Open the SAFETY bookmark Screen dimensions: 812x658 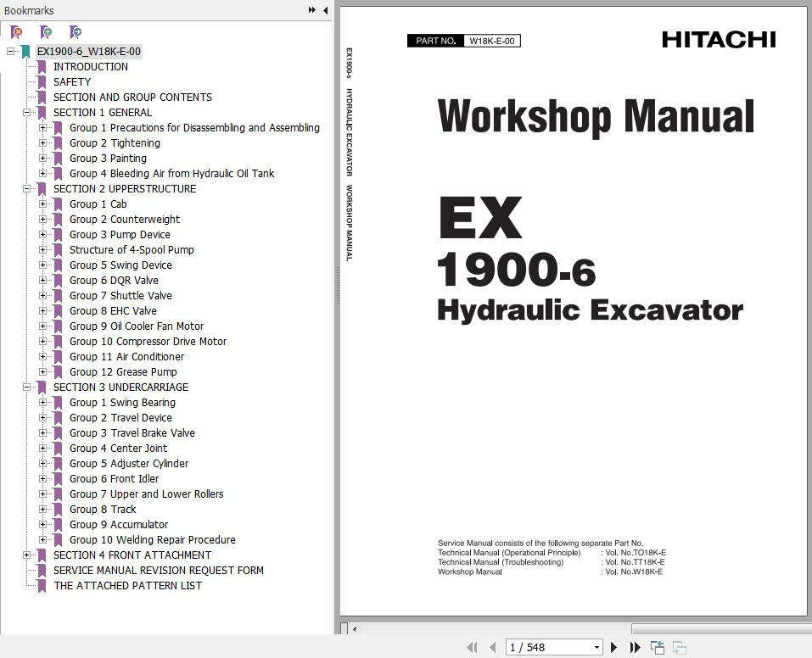pyautogui.click(x=72, y=81)
